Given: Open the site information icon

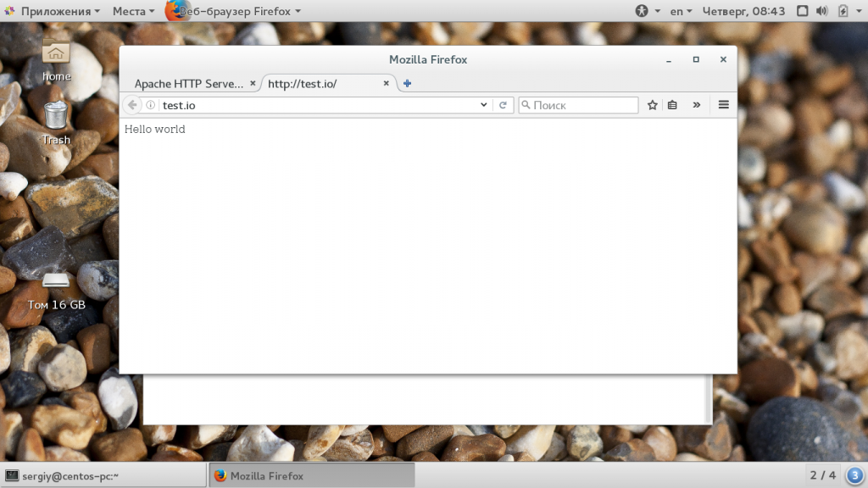Looking at the screenshot, I should tap(151, 104).
